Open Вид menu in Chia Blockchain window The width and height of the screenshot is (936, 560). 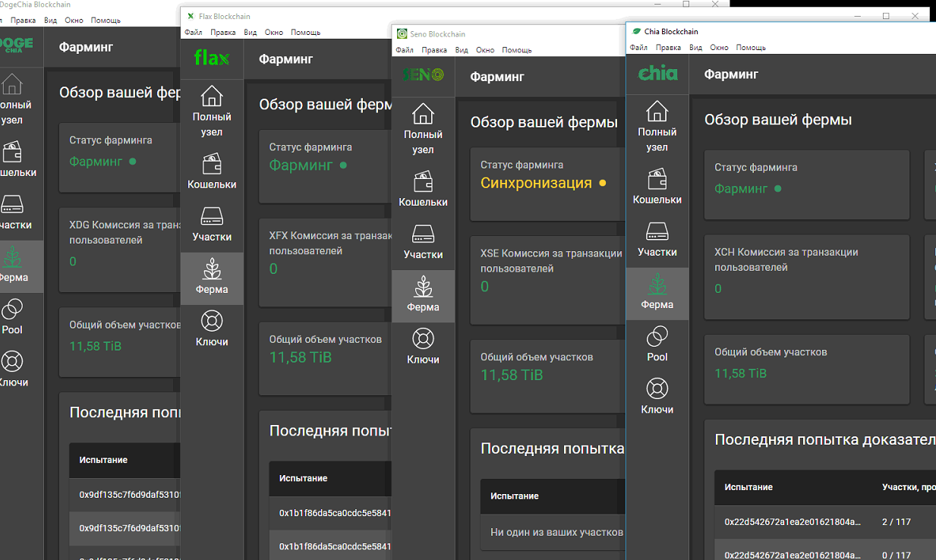pos(695,48)
